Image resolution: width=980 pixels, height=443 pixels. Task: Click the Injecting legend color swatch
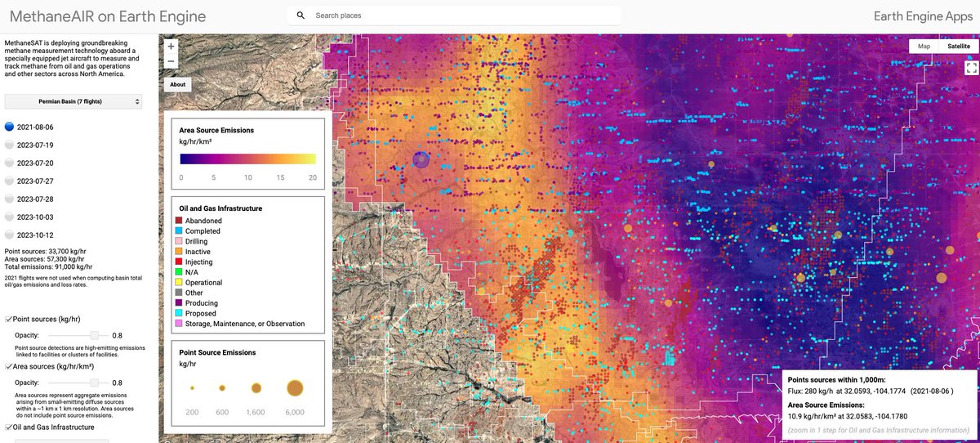click(179, 262)
